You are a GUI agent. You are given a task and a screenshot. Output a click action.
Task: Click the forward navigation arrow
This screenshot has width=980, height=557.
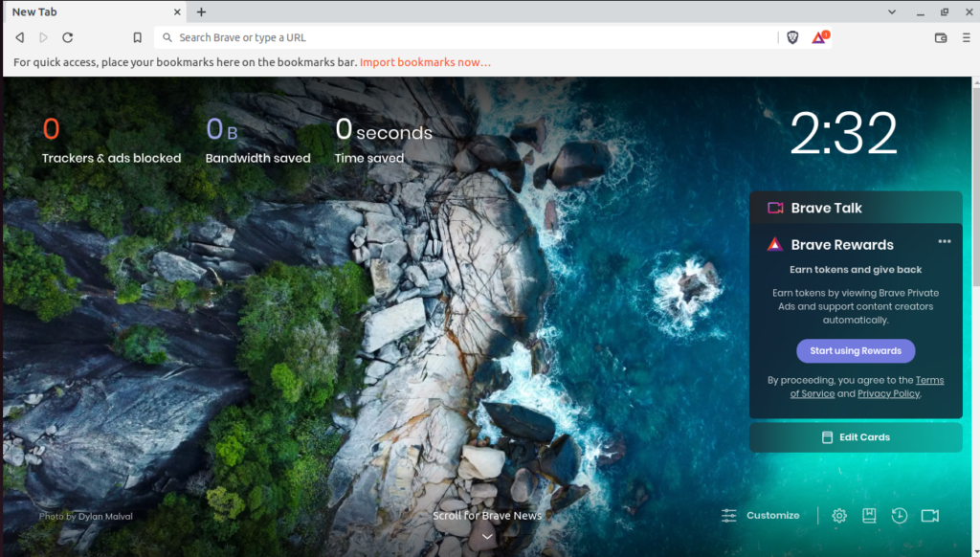click(43, 37)
